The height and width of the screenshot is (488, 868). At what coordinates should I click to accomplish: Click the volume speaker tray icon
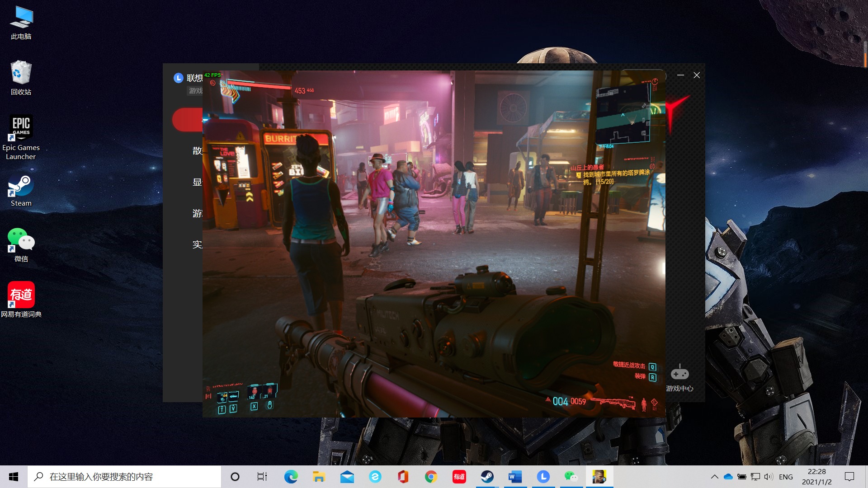tap(769, 477)
